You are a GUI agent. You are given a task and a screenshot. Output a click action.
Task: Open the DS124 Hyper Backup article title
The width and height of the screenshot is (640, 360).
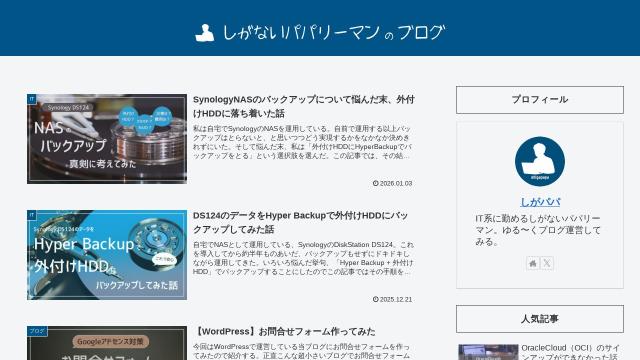coord(300,222)
